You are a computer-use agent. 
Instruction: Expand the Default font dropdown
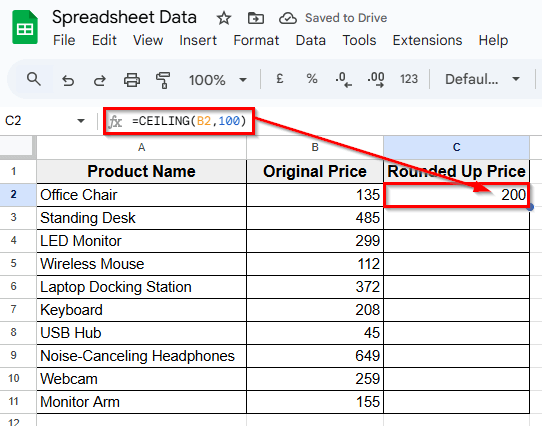(x=482, y=79)
